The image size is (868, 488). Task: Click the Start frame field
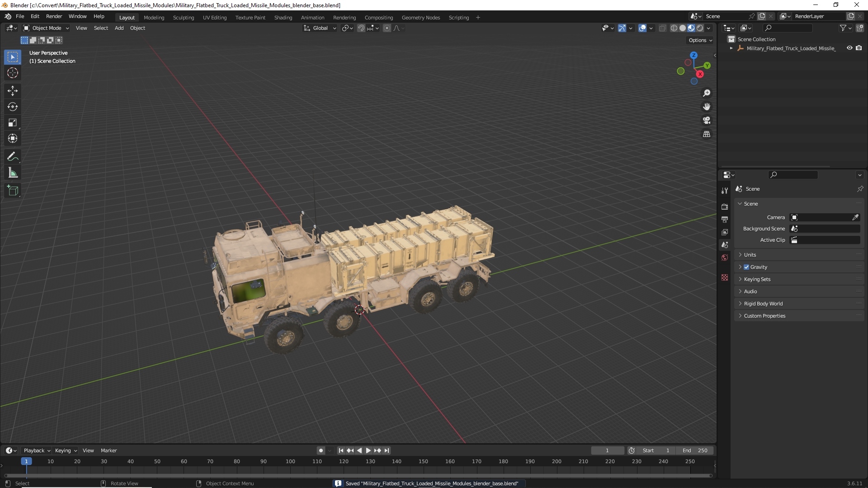pos(656,450)
